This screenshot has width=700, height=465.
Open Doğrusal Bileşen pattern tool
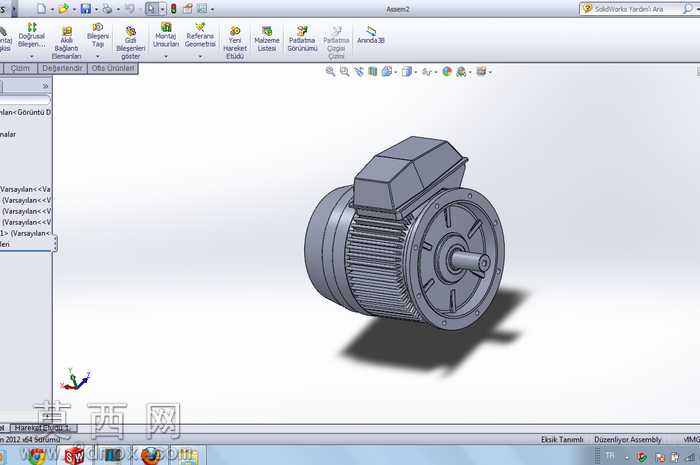coord(32,36)
